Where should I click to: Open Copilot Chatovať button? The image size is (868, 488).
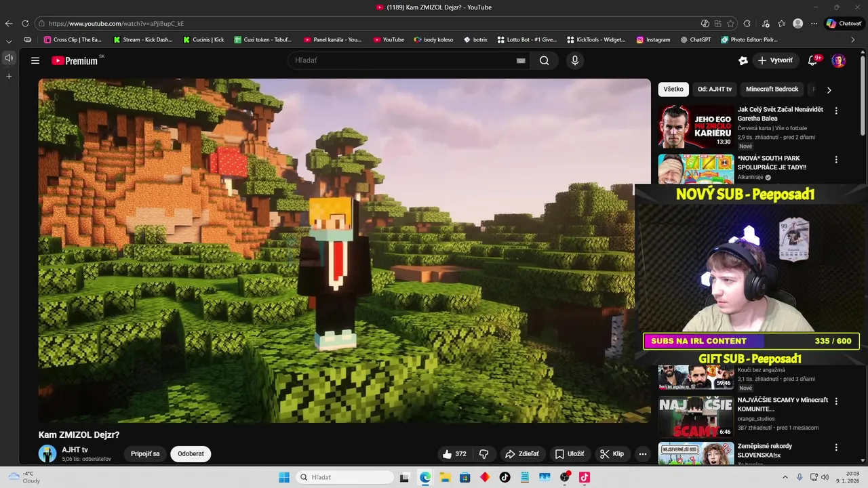click(844, 23)
